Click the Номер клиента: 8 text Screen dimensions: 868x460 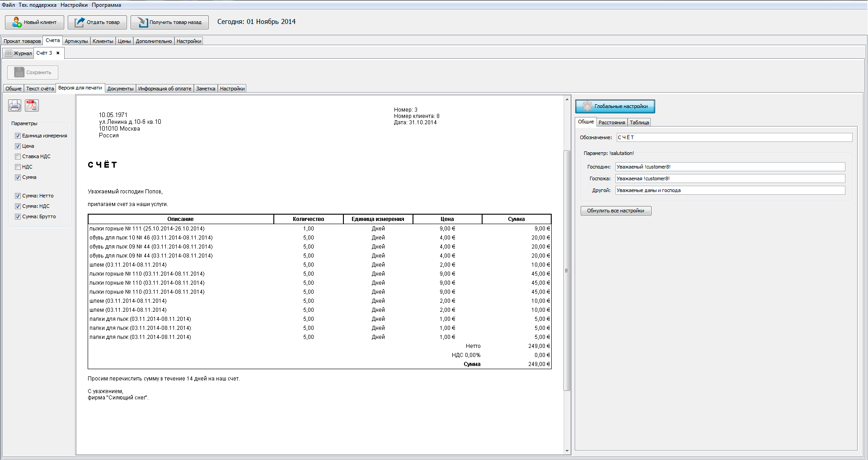tap(417, 116)
